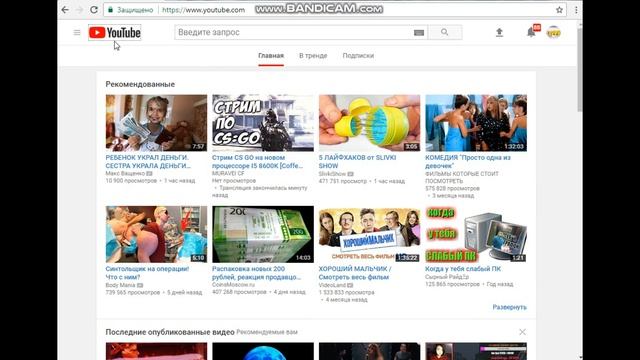This screenshot has width=640, height=360.
Task: Reload the page with refresh icon
Action: [94, 10]
